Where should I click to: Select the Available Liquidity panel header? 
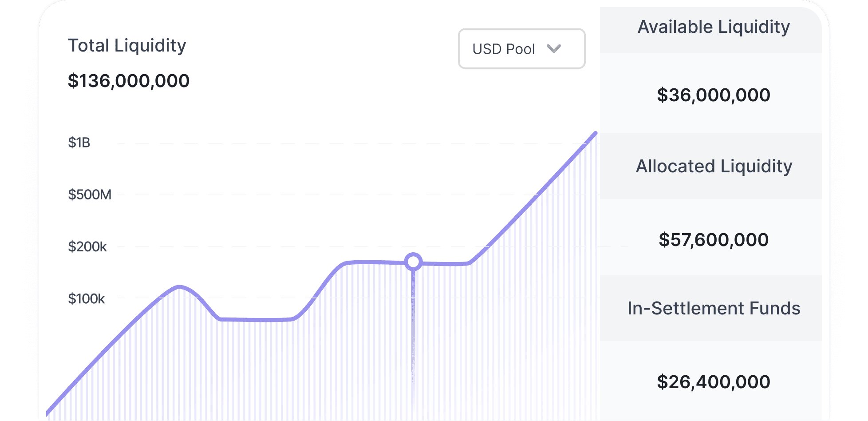[713, 27]
